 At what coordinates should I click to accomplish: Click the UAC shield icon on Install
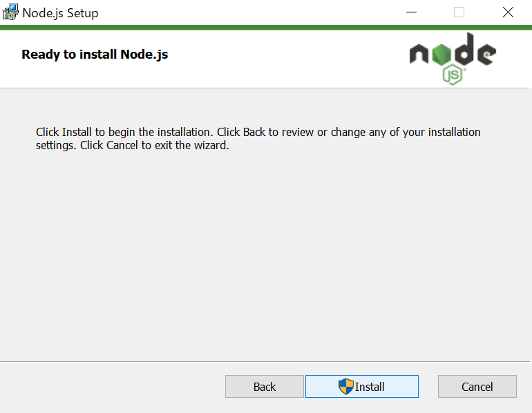(345, 387)
